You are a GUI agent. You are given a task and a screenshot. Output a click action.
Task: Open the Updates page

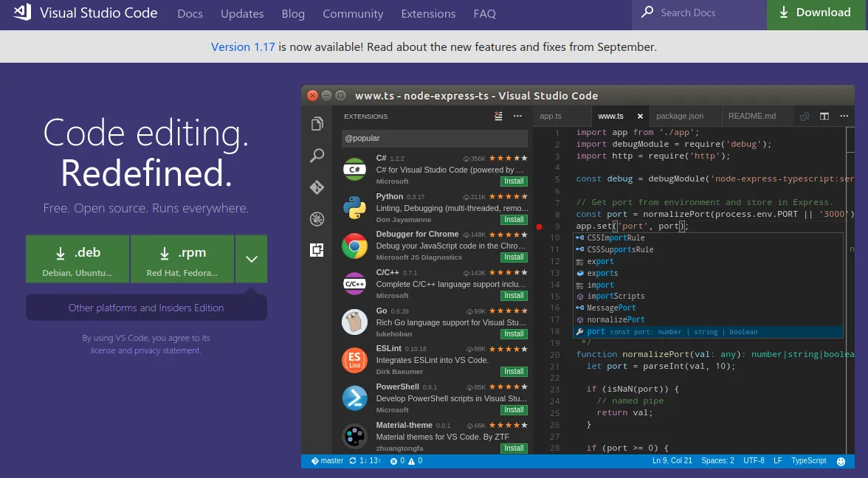tap(242, 14)
